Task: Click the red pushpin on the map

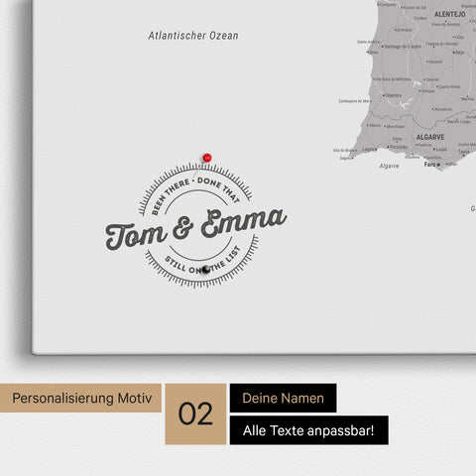Action: 207,158
